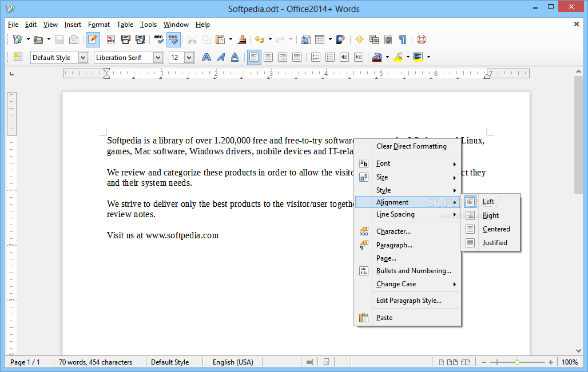Toggle Edit File mode icon

click(92, 39)
